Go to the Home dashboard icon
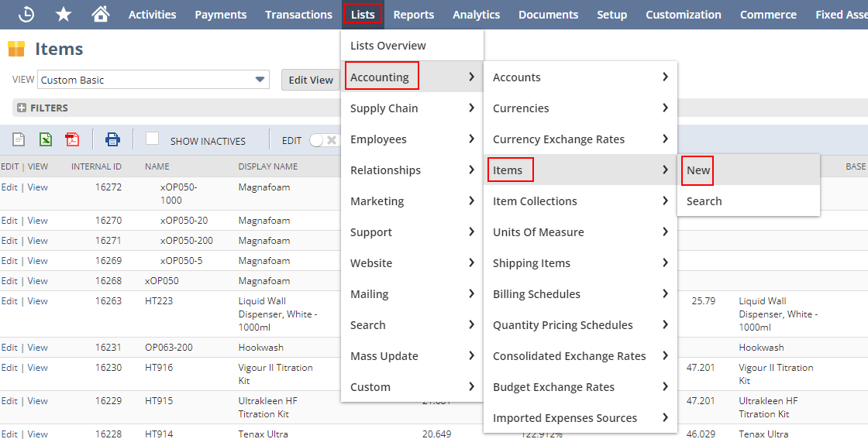Image resolution: width=868 pixels, height=439 pixels. click(100, 14)
